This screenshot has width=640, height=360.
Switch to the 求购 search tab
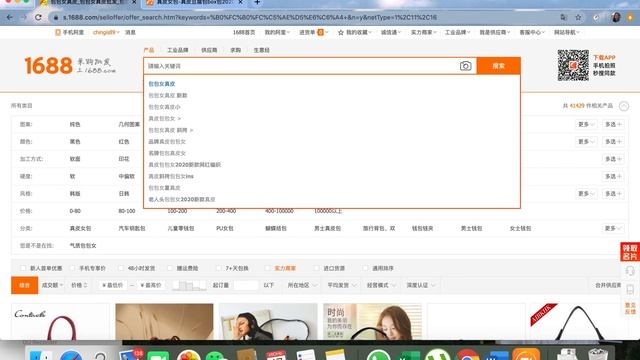(x=236, y=50)
